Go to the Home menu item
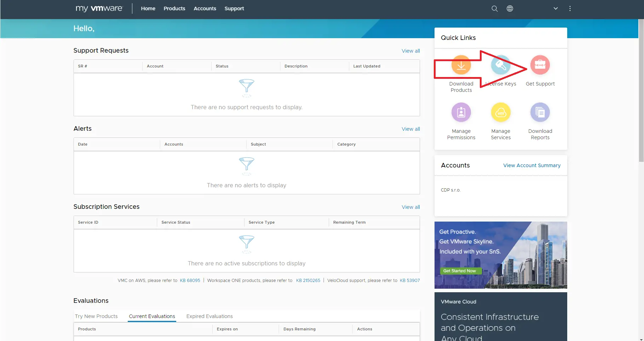 point(148,8)
